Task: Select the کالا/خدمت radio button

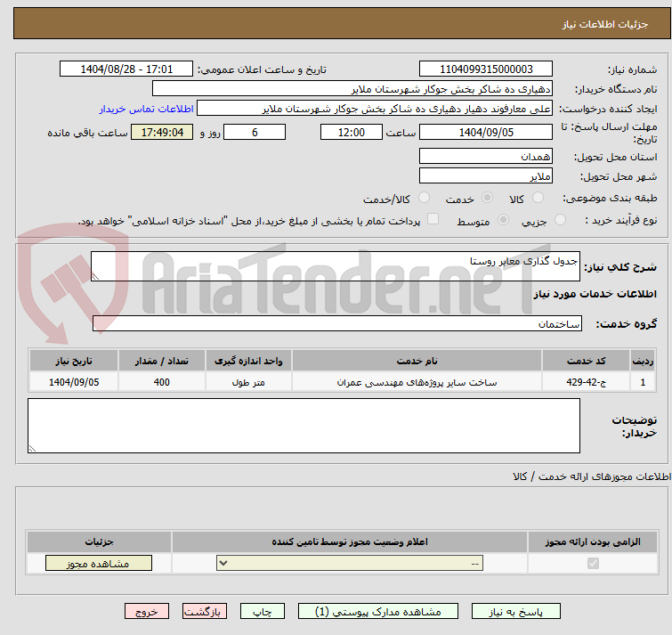Action: tap(424, 198)
